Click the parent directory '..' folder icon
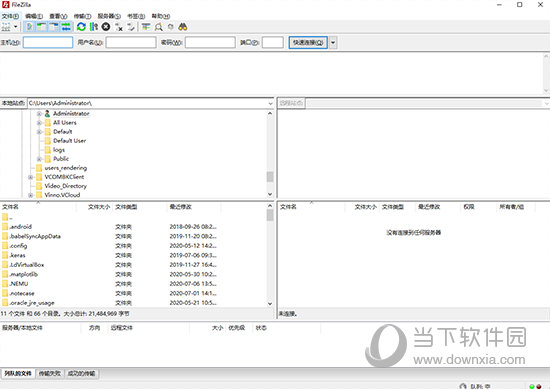 point(5,217)
